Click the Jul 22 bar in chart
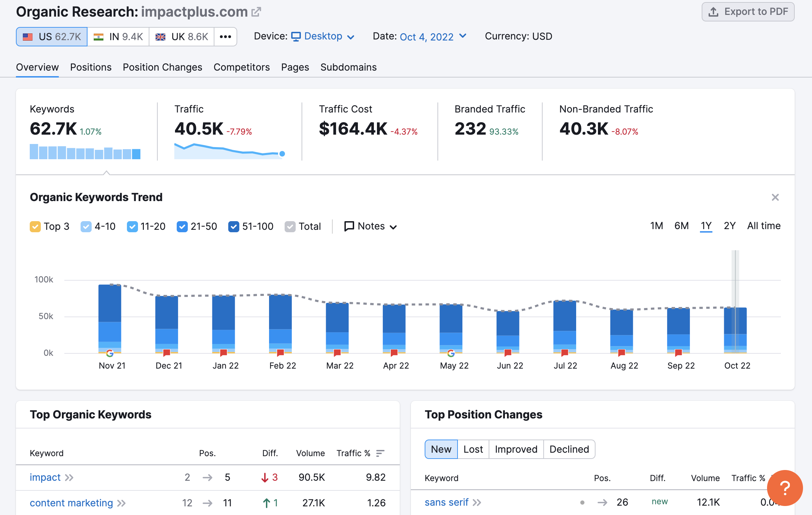 (565, 327)
